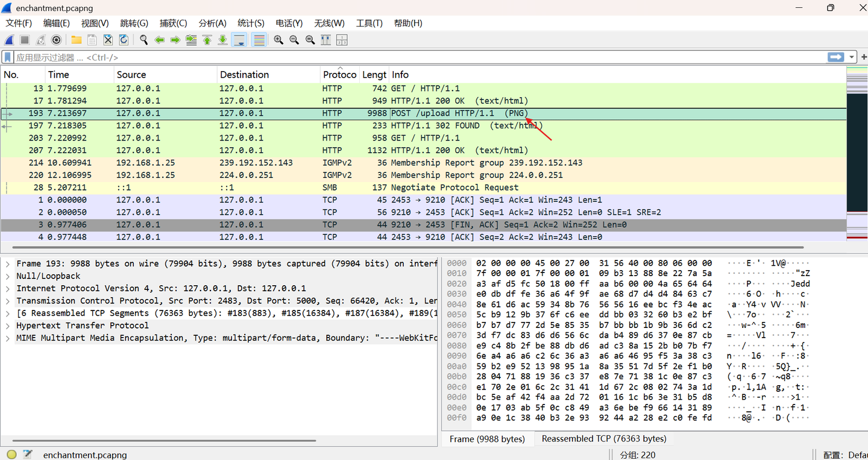
Task: Add a display filter button with plus
Action: [863, 57]
